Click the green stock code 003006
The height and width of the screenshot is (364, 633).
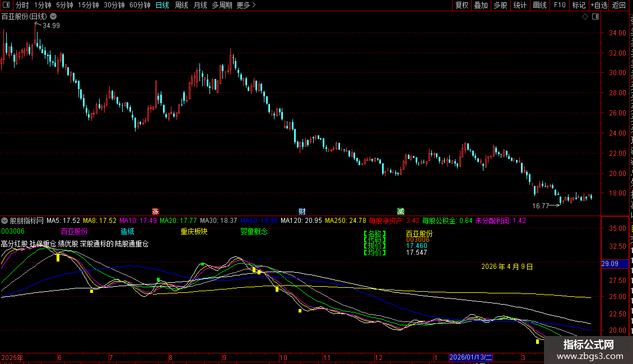(13, 231)
